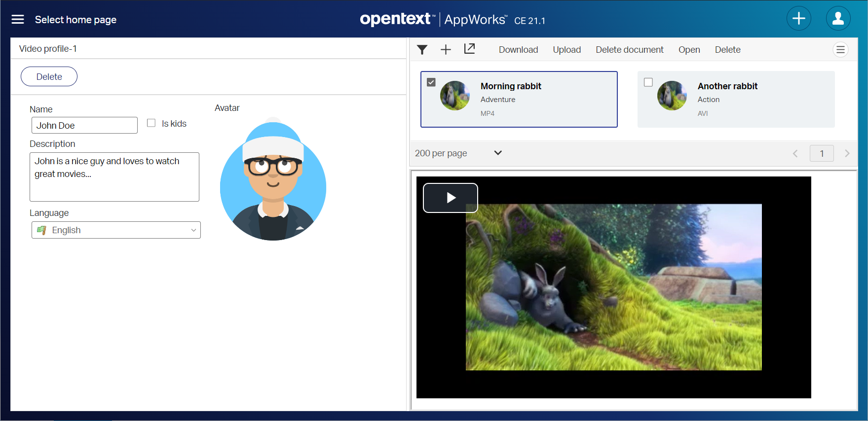The image size is (868, 421).
Task: Add a new item with toolbar plus
Action: [446, 50]
